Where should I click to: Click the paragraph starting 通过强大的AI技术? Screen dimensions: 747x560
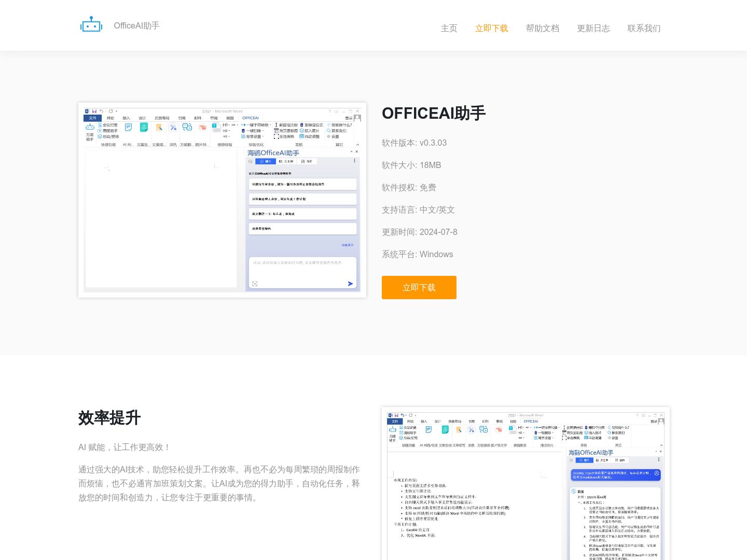[x=219, y=483]
